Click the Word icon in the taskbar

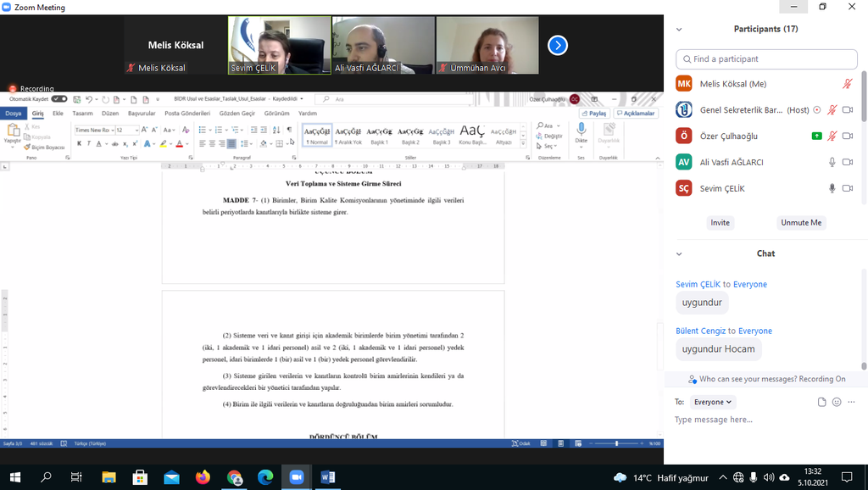[327, 477]
